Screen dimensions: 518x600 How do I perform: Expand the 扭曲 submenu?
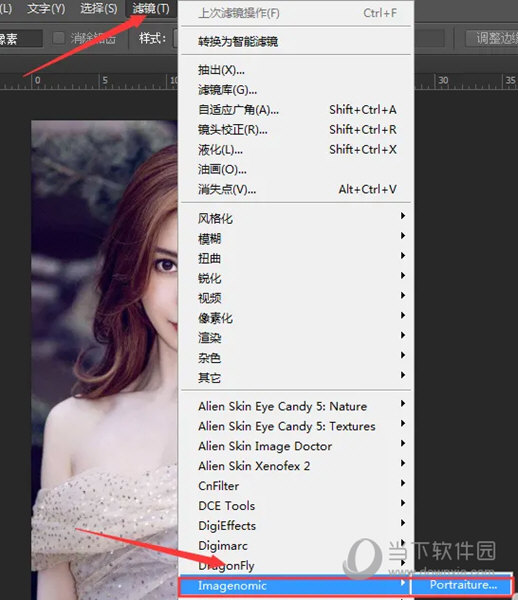295,258
